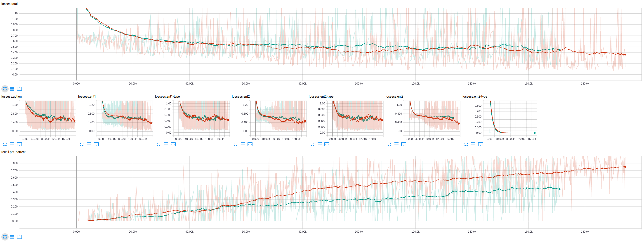This screenshot has width=644, height=243.
Task: Fit lossess.ent2-type domain to data
Action: (x=327, y=144)
